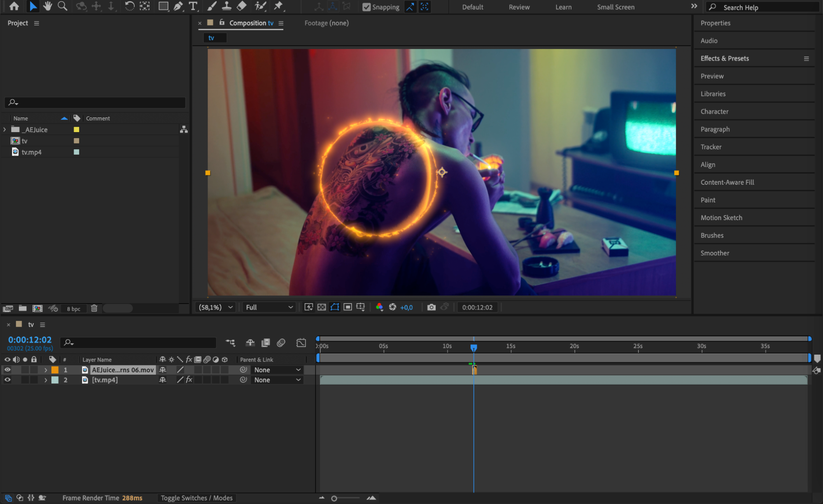This screenshot has height=504, width=823.
Task: Enable the Snapping checkbox
Action: [366, 7]
